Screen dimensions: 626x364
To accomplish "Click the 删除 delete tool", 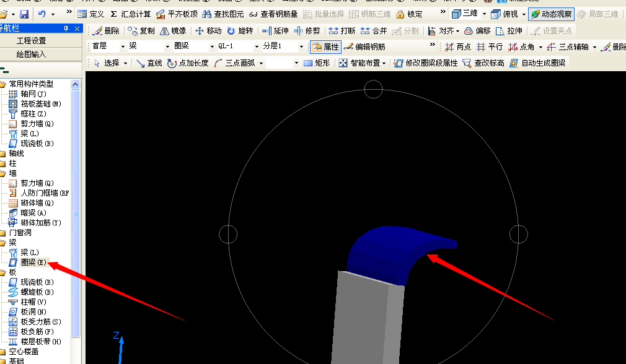I will click(x=105, y=31).
